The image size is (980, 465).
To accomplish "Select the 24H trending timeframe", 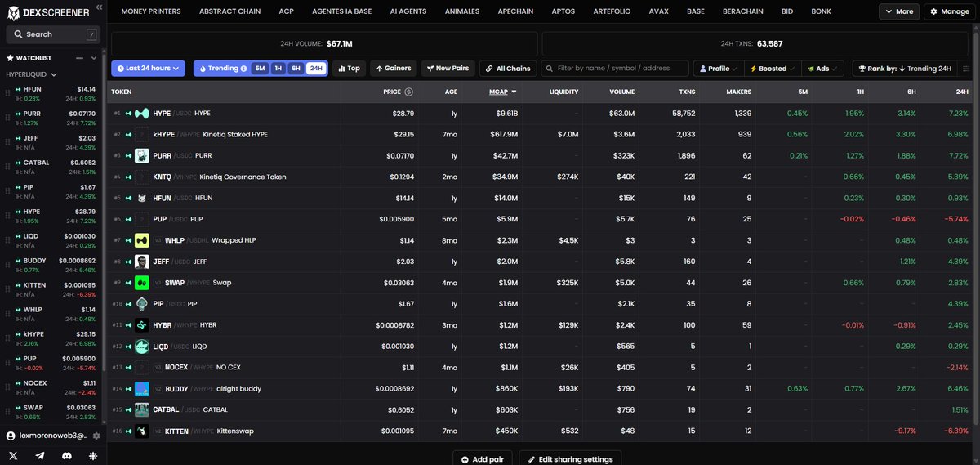I will [x=315, y=69].
